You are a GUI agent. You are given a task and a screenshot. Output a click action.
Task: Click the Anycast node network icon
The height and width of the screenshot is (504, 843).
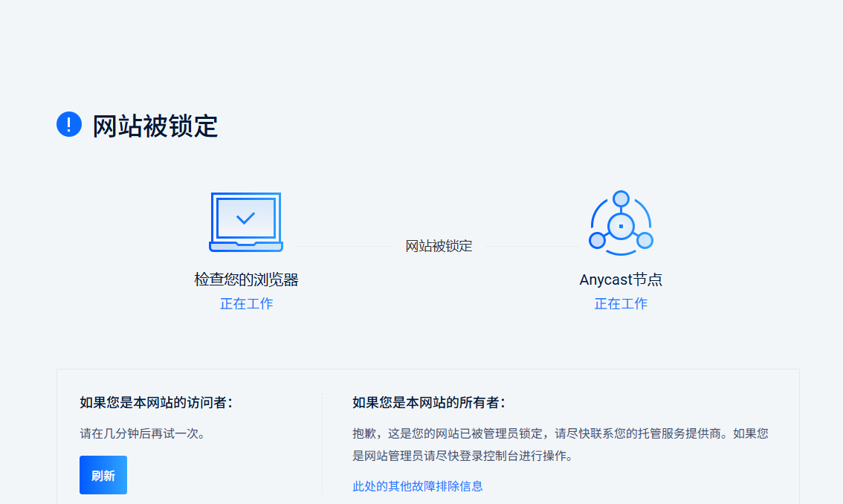(621, 224)
